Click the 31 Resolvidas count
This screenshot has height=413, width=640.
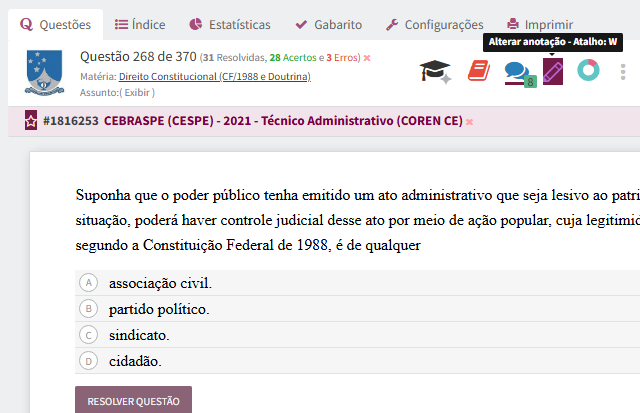(234, 58)
